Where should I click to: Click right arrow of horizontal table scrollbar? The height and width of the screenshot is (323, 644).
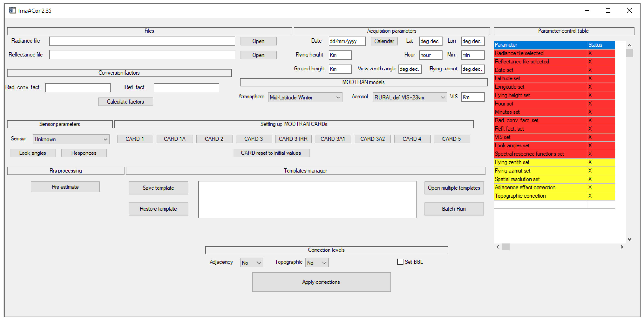(622, 247)
